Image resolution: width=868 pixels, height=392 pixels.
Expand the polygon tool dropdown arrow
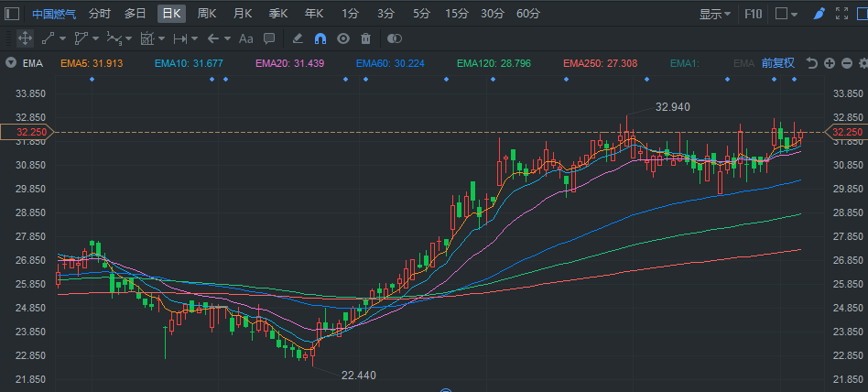(x=96, y=38)
